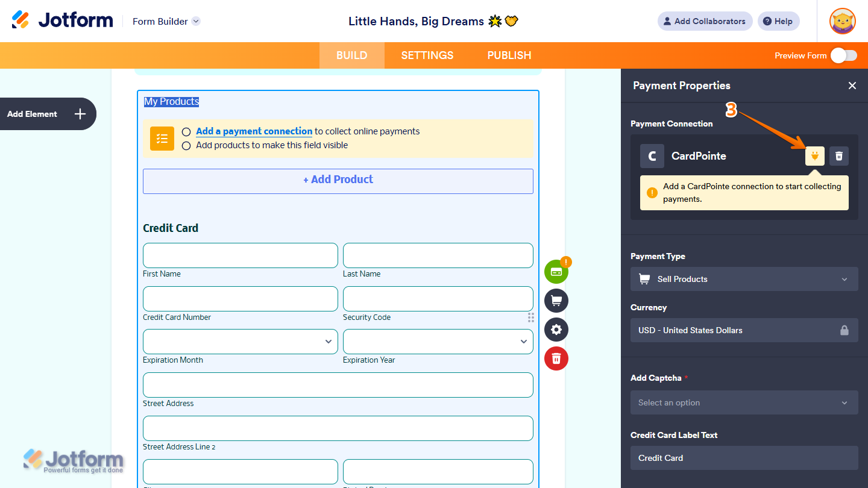
Task: Focus the Last Name input field
Action: click(438, 255)
